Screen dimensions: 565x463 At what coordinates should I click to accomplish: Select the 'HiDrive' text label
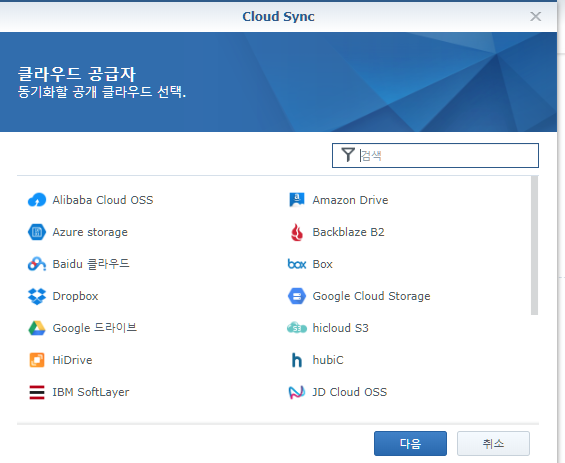(72, 360)
